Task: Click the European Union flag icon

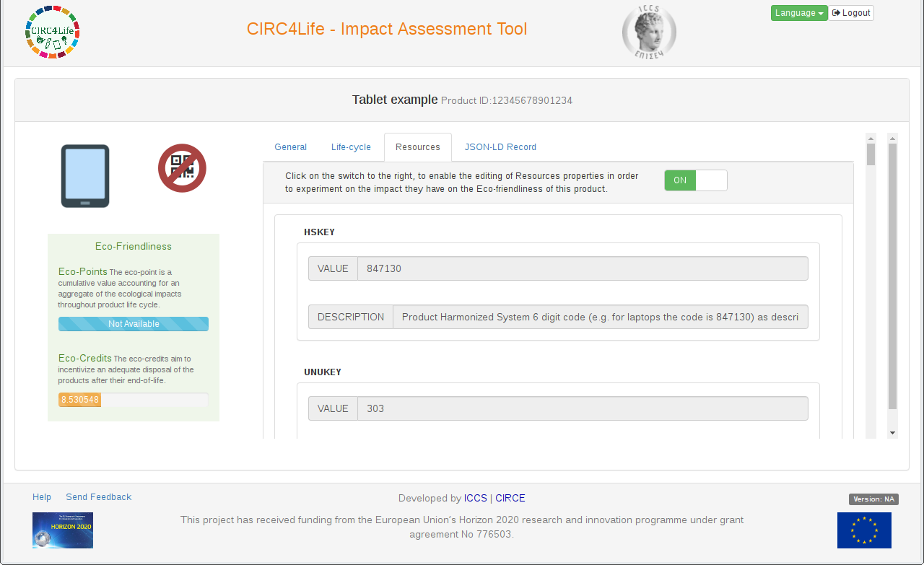Action: [864, 530]
